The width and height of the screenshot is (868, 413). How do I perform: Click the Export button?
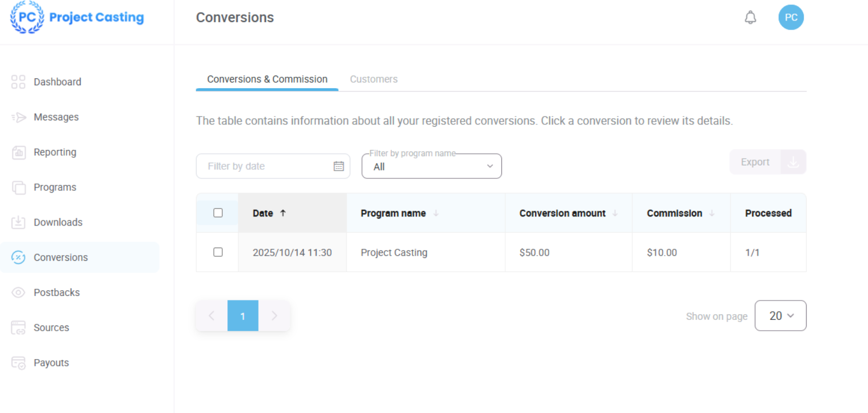755,162
